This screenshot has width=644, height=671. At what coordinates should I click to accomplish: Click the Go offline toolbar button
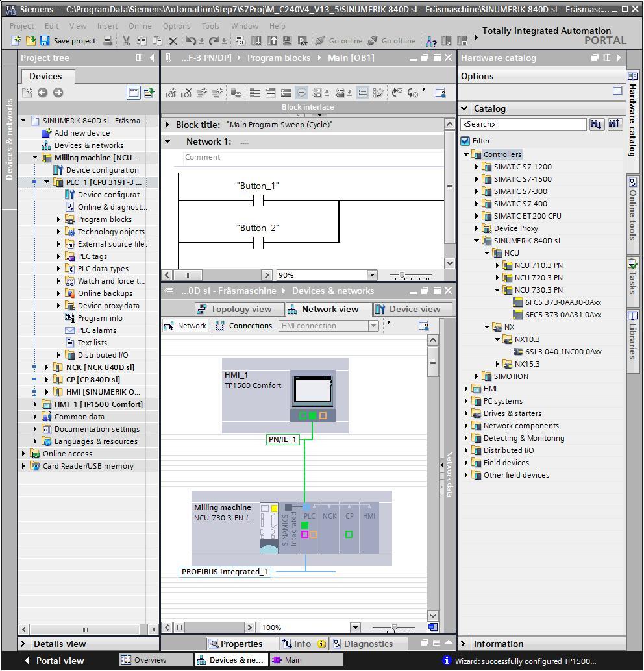coord(392,41)
